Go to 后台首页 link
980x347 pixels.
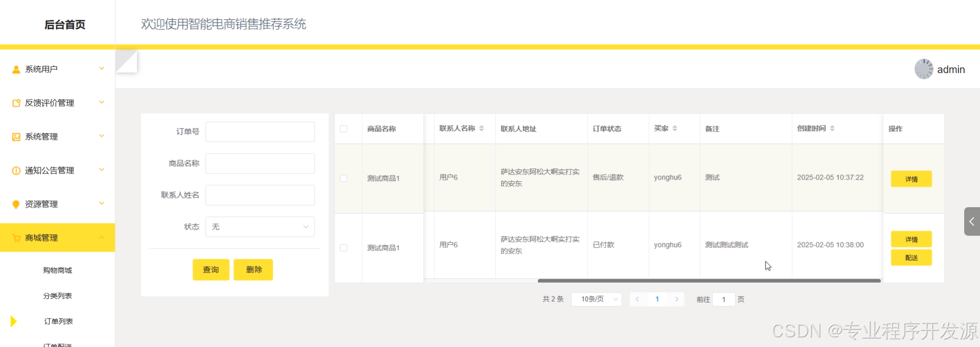coord(65,24)
